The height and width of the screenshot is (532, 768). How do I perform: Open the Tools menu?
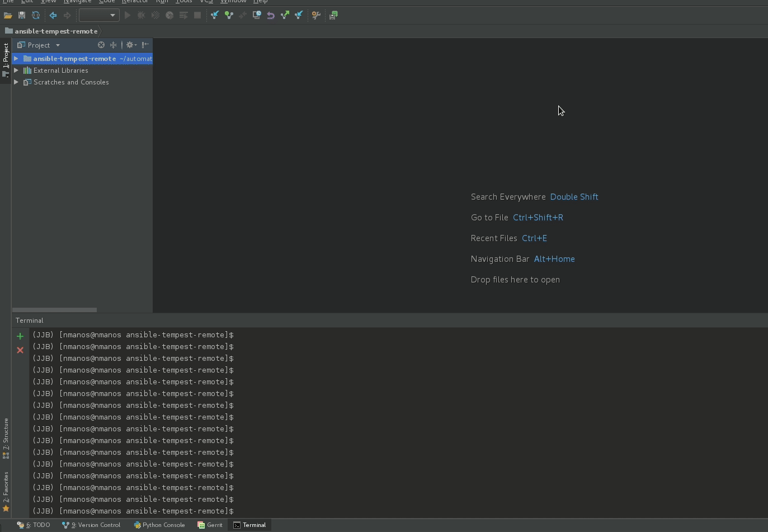183,2
